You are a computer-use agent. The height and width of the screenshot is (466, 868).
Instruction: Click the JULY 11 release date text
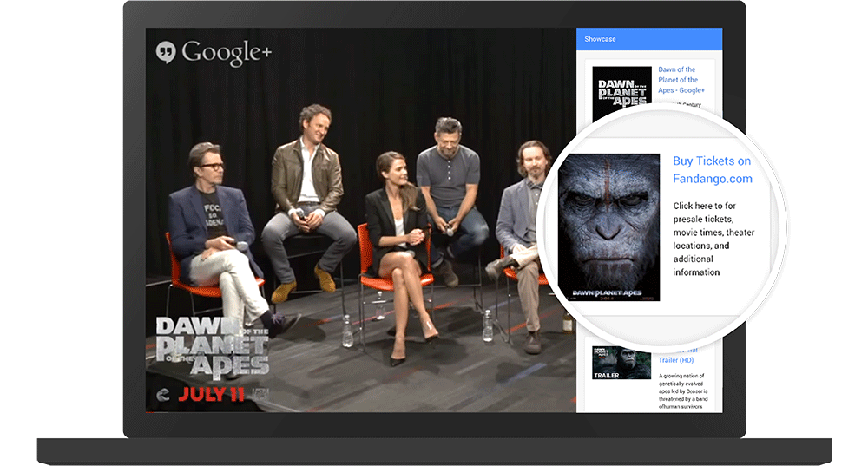tap(211, 394)
